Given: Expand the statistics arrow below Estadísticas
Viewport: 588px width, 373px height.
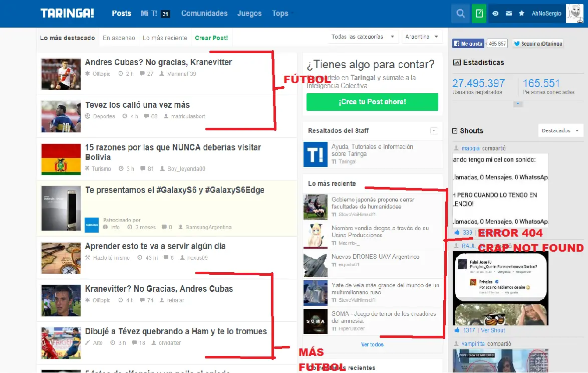Looking at the screenshot, I should point(518,104).
